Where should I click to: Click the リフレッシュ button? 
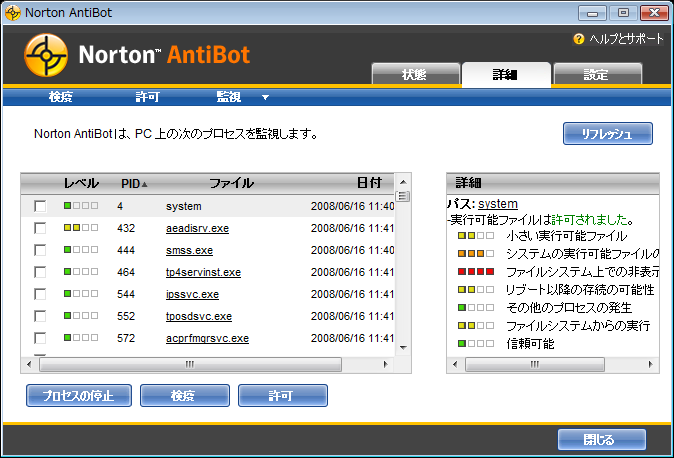pos(607,134)
